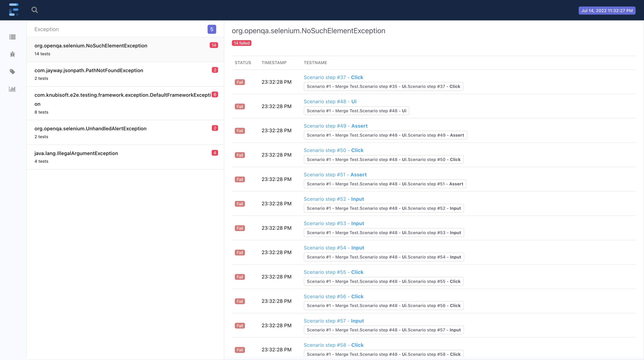This screenshot has width=644, height=360.
Task: Open the test list view icon
Action: coord(12,37)
